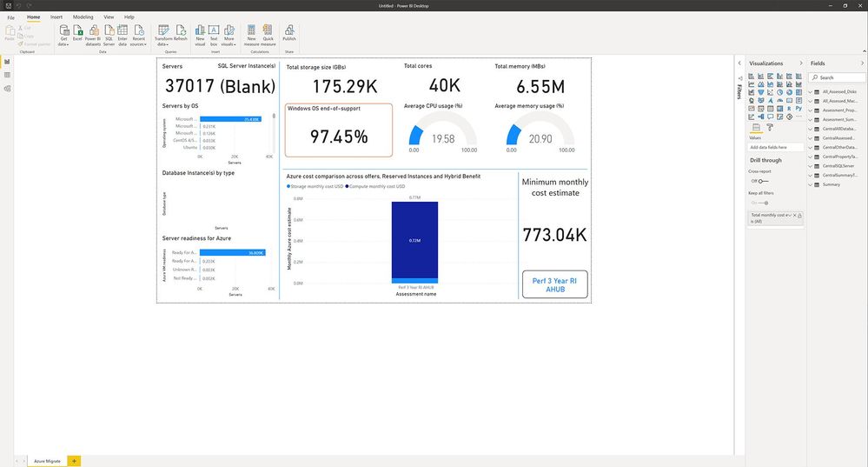The height and width of the screenshot is (467, 868).
Task: Select the dark blue compute cost bar
Action: pyautogui.click(x=414, y=240)
